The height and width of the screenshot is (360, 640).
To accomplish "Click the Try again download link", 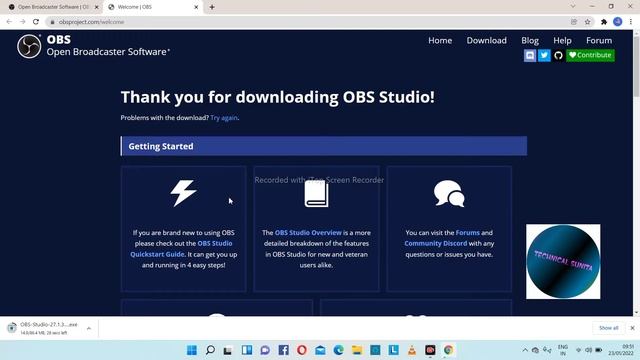I will (x=224, y=118).
